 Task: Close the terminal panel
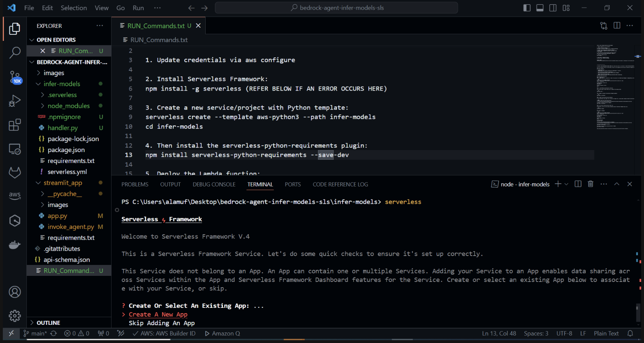pos(629,184)
